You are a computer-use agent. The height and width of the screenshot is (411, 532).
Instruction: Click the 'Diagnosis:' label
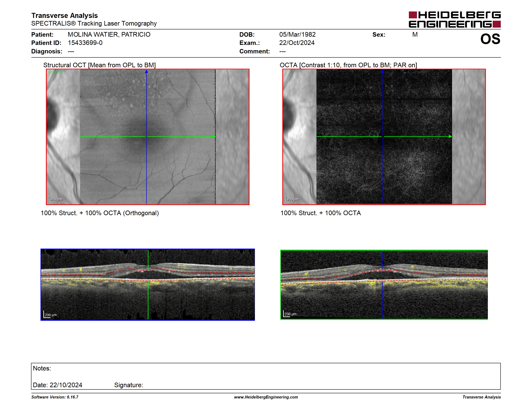(47, 51)
